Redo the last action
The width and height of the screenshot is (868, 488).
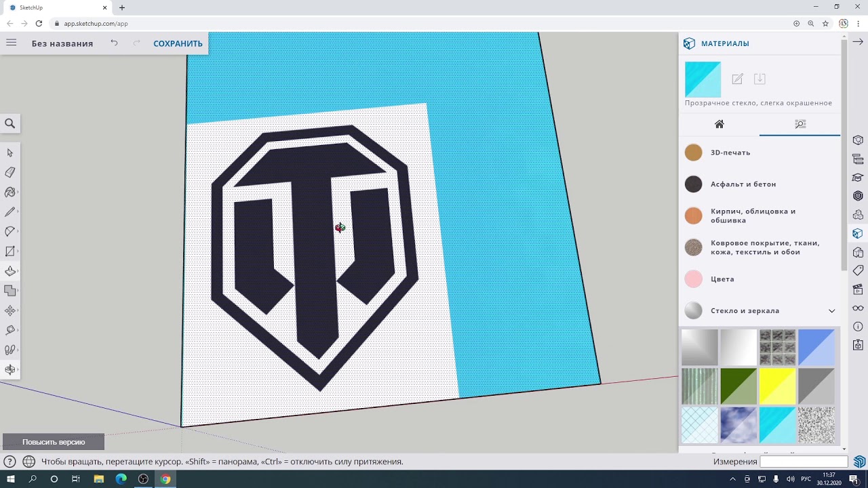coord(136,43)
